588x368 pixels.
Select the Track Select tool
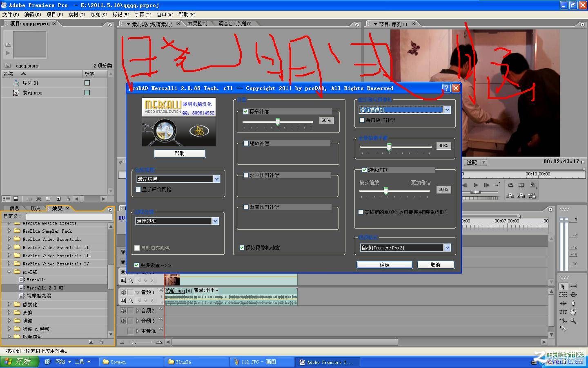coord(563,295)
